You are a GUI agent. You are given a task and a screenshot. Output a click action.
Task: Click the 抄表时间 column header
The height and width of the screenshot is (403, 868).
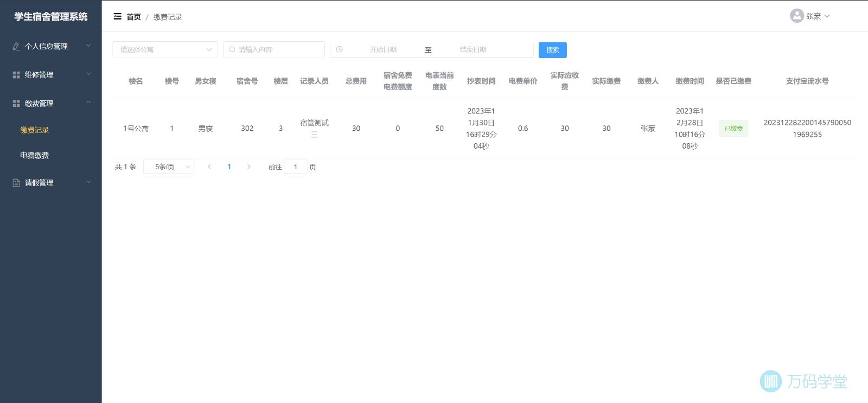[x=481, y=81]
